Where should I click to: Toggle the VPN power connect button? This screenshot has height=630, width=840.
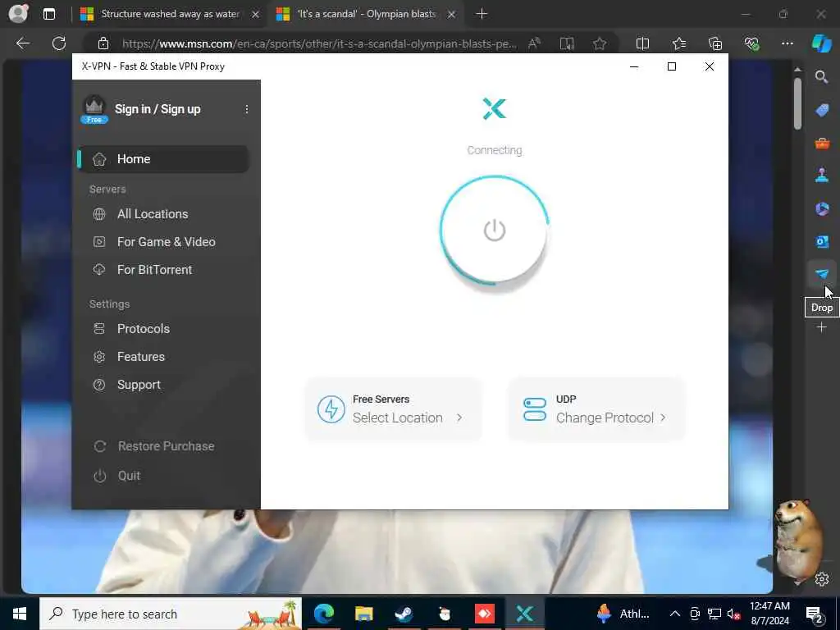[494, 231]
